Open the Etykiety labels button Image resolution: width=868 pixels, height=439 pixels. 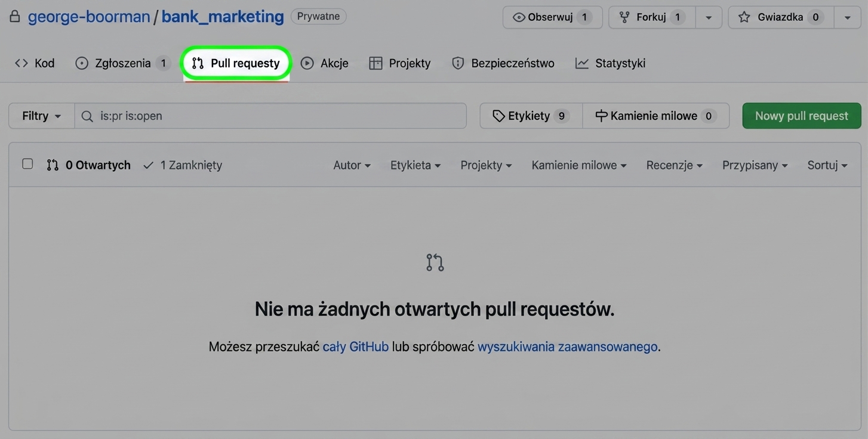(x=531, y=116)
